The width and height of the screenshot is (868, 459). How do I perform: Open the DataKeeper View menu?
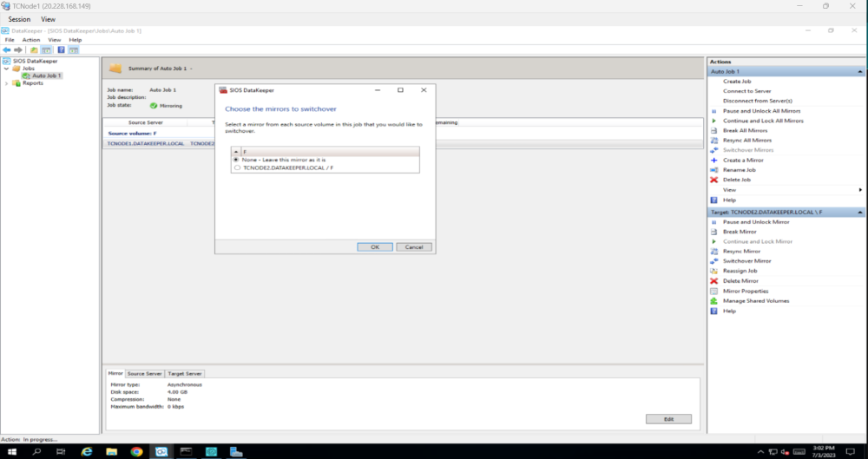tap(54, 40)
